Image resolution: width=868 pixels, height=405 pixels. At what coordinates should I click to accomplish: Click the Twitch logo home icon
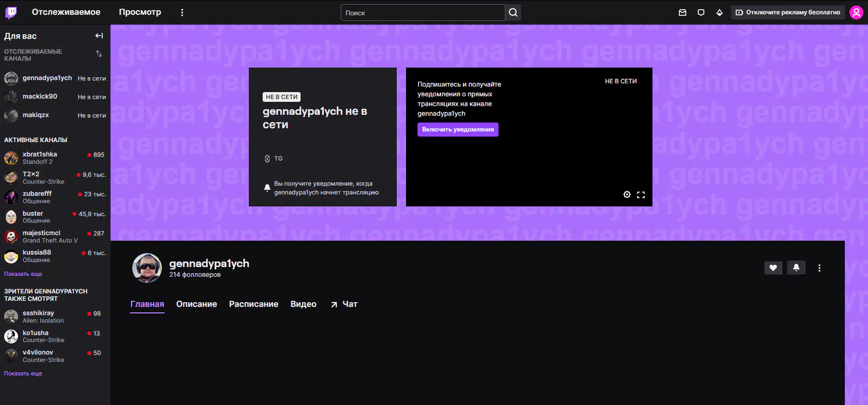click(x=11, y=12)
